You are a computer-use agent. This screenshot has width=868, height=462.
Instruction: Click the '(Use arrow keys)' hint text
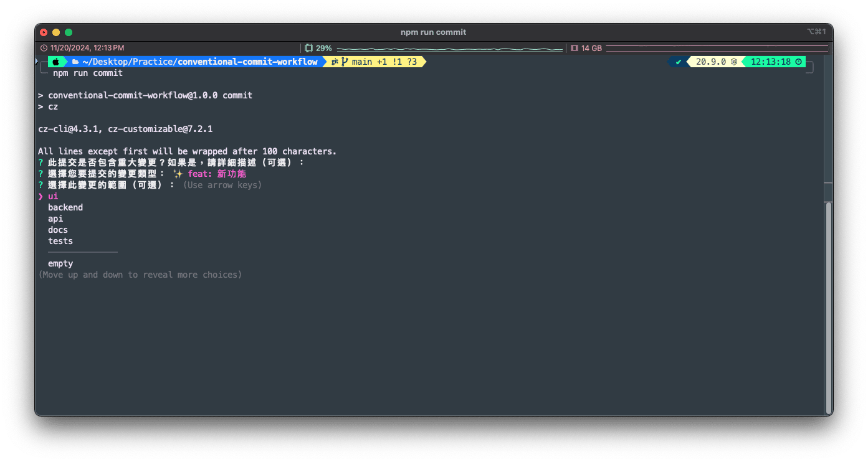point(222,185)
